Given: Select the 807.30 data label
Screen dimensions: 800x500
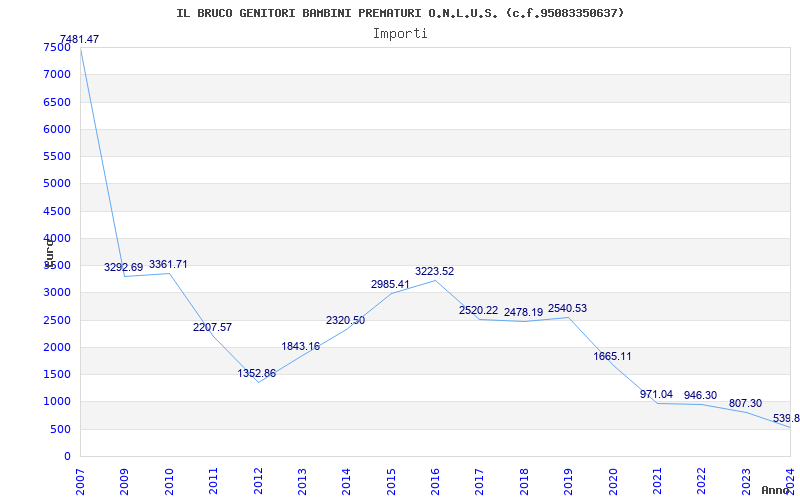Looking at the screenshot, I should (x=745, y=404).
